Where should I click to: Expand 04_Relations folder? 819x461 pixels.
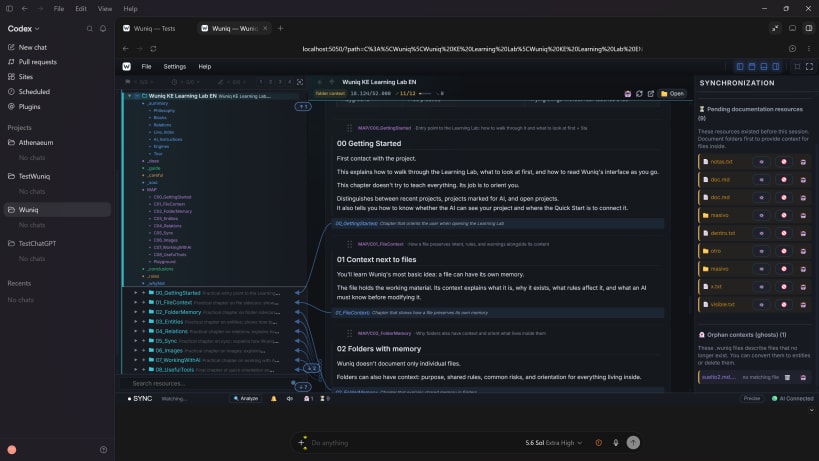(136, 331)
